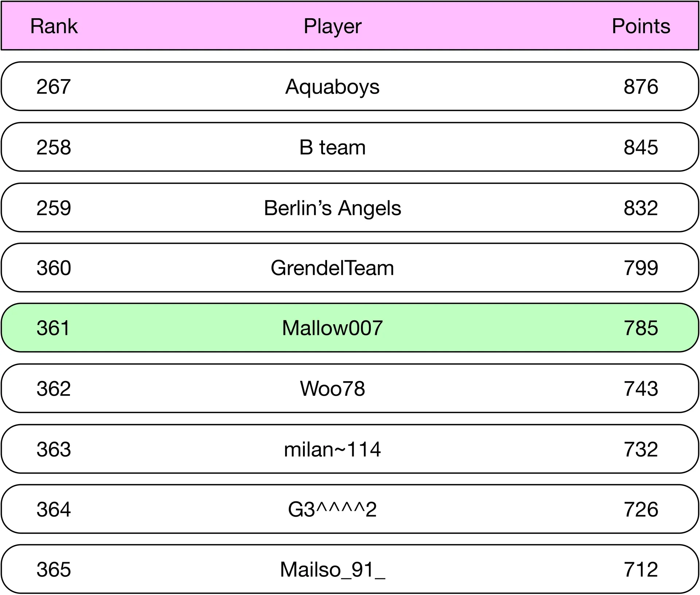The width and height of the screenshot is (700, 595).
Task: Sort by the Player column header
Action: [332, 26]
